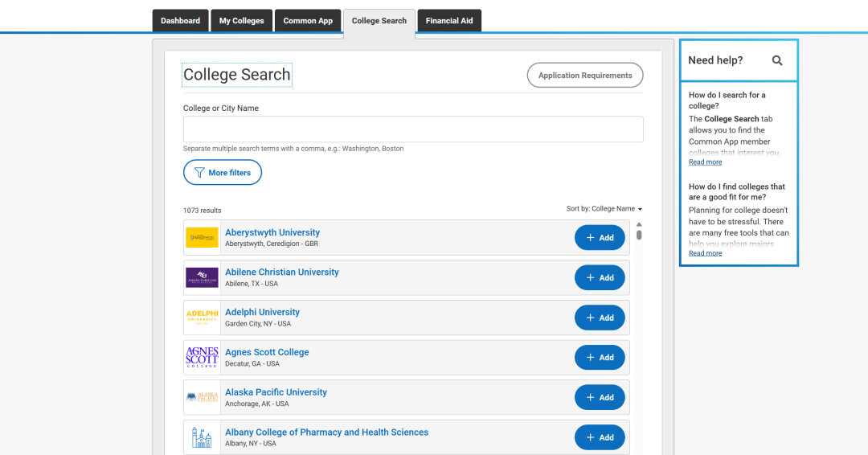Screen dimensions: 868x455
Task: Add Albany College of Pharmacy and Health Sciences
Action: pyautogui.click(x=600, y=437)
